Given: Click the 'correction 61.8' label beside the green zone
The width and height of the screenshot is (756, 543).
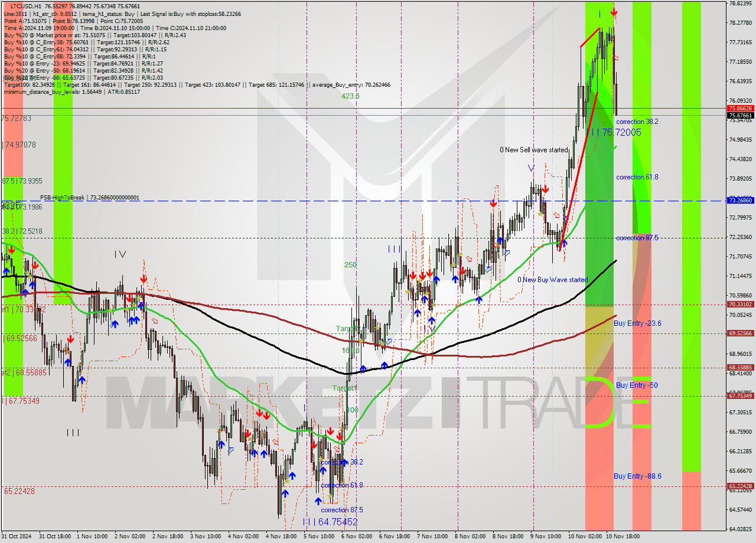Looking at the screenshot, I should (x=637, y=177).
